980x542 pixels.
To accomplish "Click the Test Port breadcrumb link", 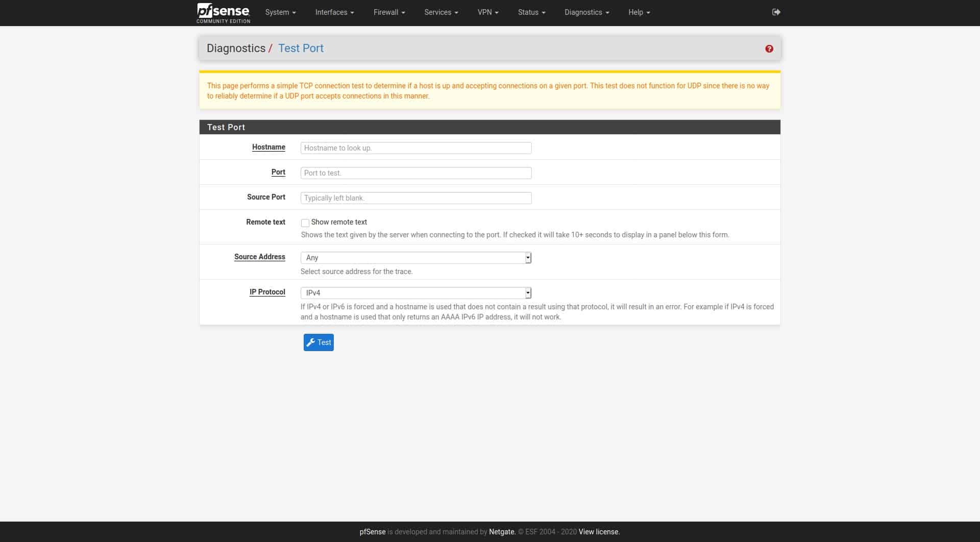I will pos(301,48).
